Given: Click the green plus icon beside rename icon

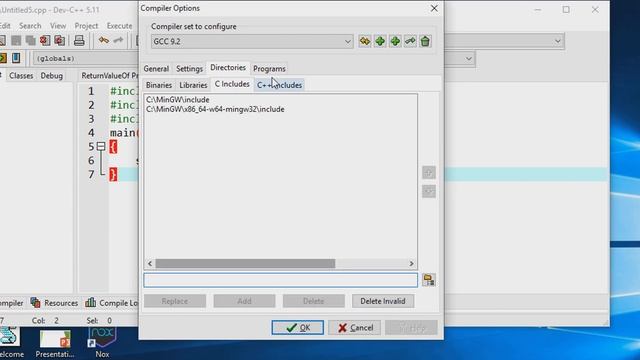Looking at the screenshot, I should 395,41.
